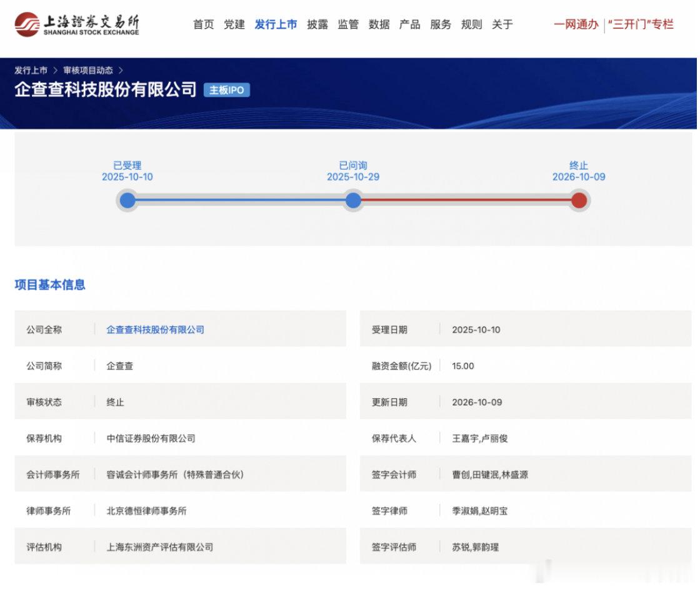Select the red 终止 timeline dot

click(579, 200)
